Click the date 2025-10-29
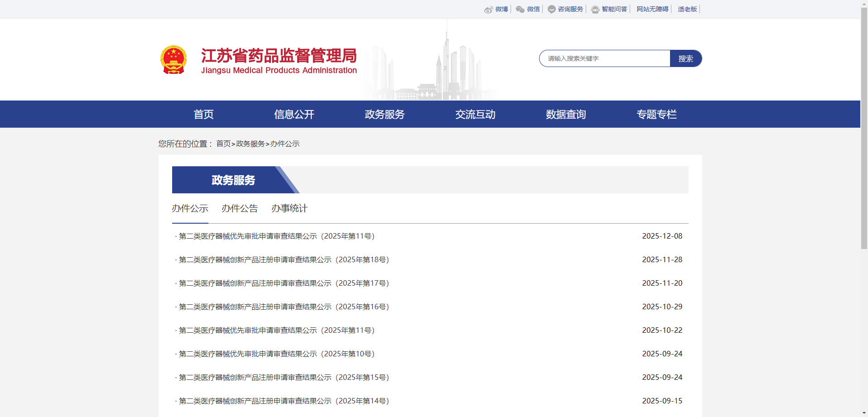The image size is (868, 417). (x=662, y=307)
